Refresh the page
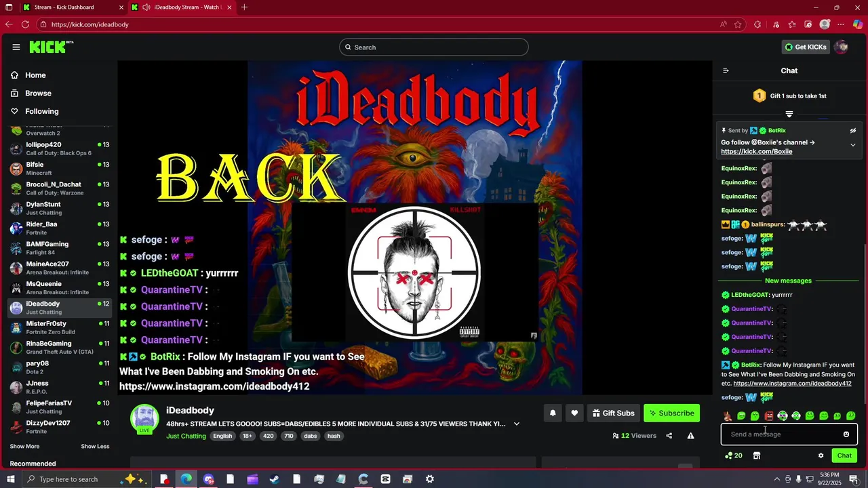This screenshot has height=488, width=868. (x=25, y=24)
